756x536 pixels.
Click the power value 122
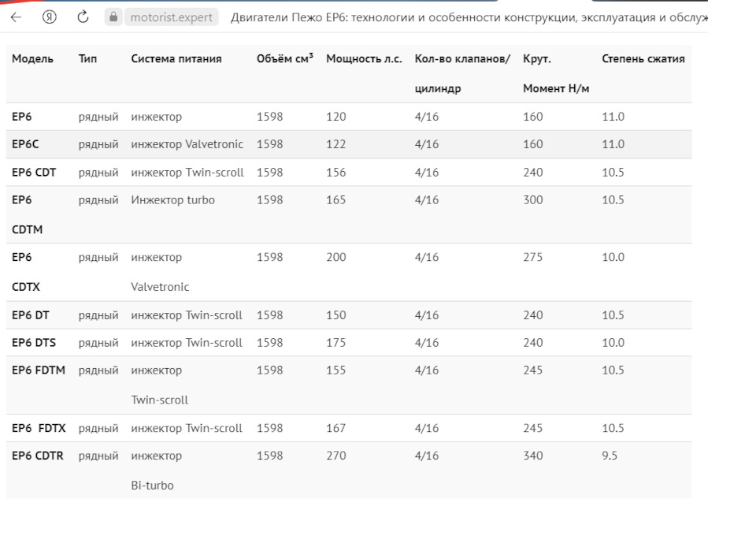pos(336,144)
